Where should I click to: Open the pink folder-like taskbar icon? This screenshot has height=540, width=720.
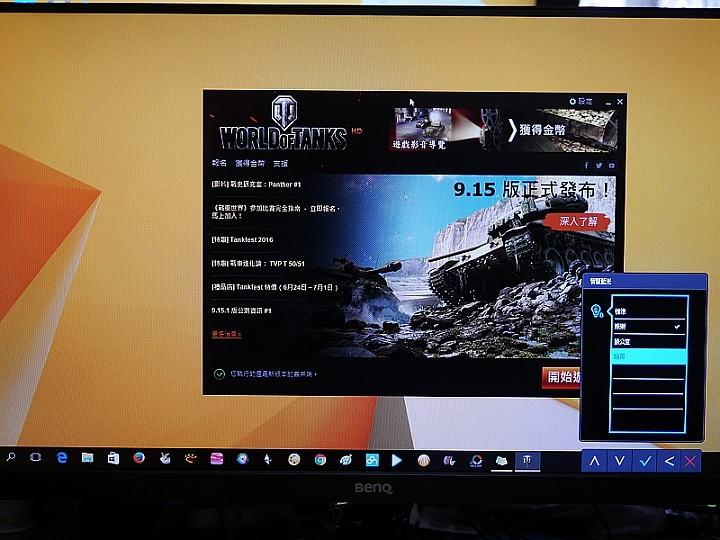pos(216,459)
